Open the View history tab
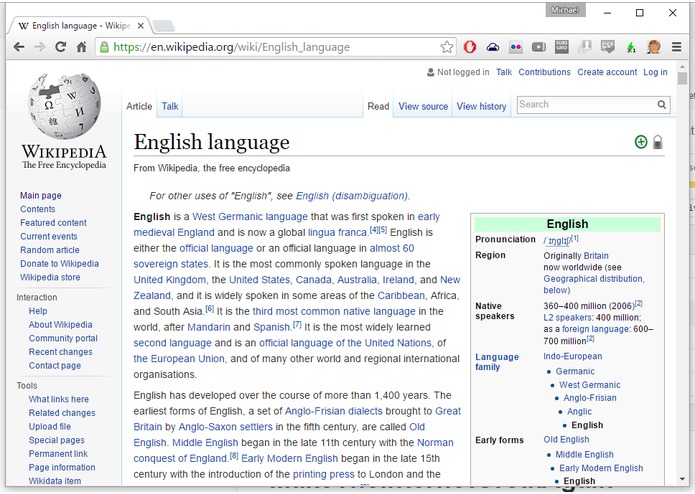This screenshot has height=494, width=695. [x=481, y=106]
